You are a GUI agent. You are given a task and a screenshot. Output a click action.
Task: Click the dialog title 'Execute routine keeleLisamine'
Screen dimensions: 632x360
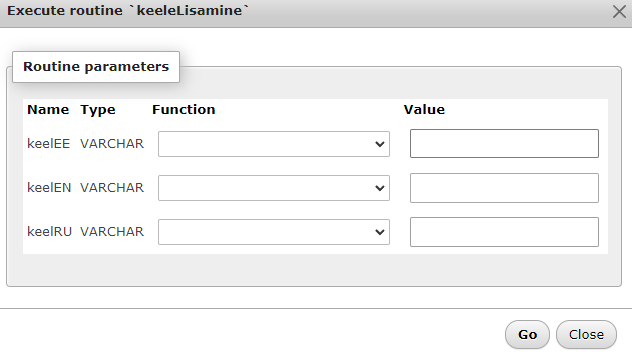tap(128, 10)
